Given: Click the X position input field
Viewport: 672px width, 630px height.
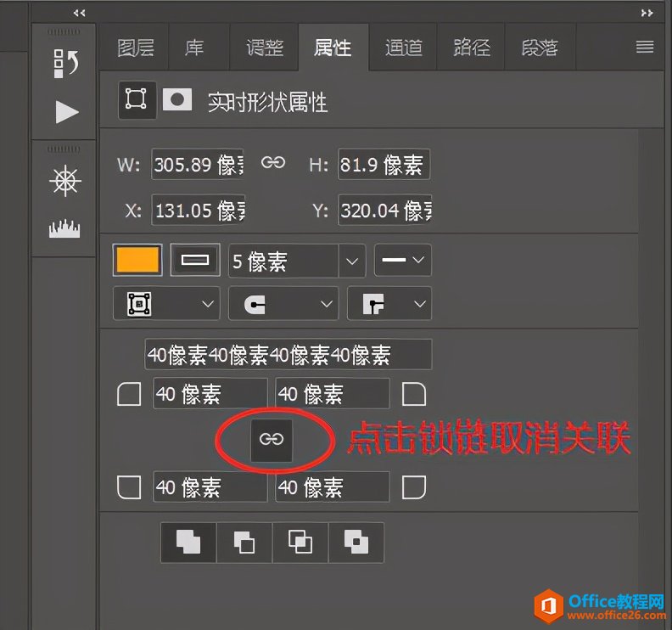Looking at the screenshot, I should pos(198,210).
